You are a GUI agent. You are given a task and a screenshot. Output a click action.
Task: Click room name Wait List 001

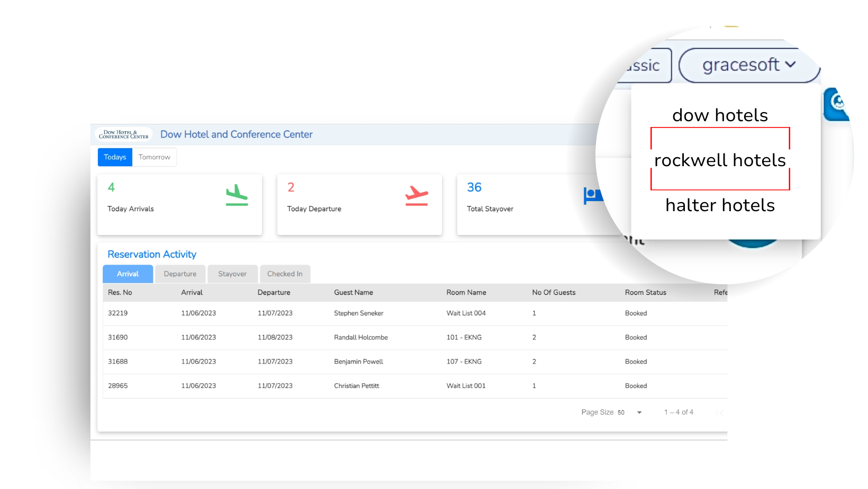click(466, 386)
